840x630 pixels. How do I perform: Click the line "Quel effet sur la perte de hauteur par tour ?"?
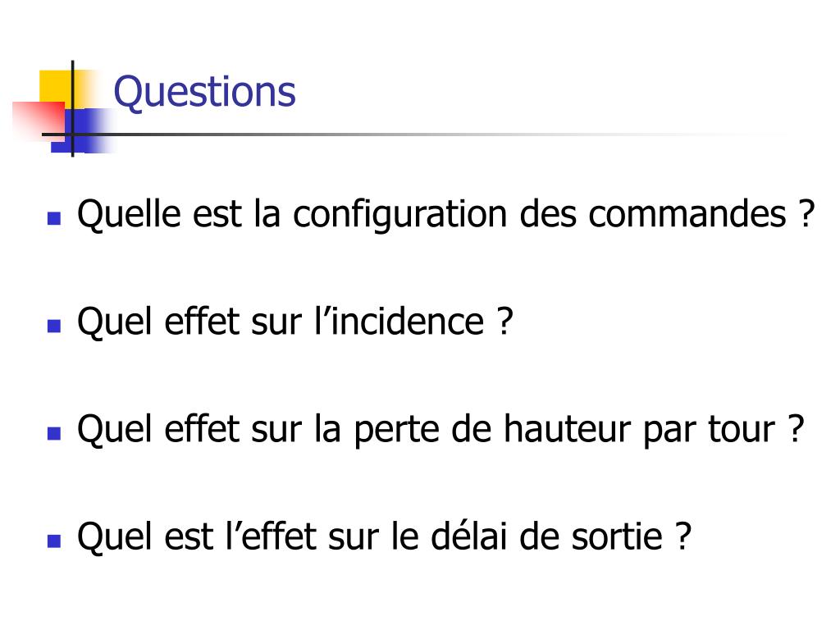pos(441,430)
